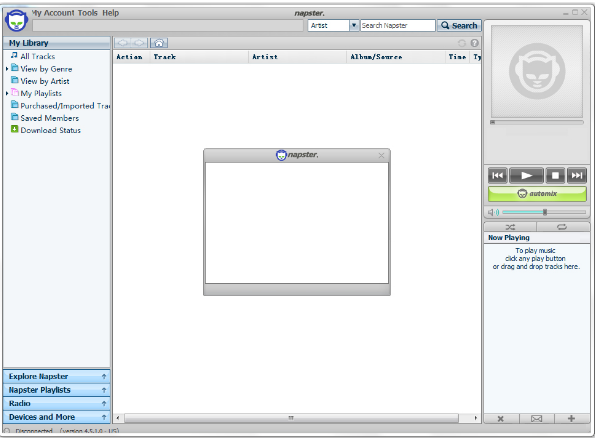Open the Tools menu
Viewport: 595px width, 438px height.
(88, 13)
